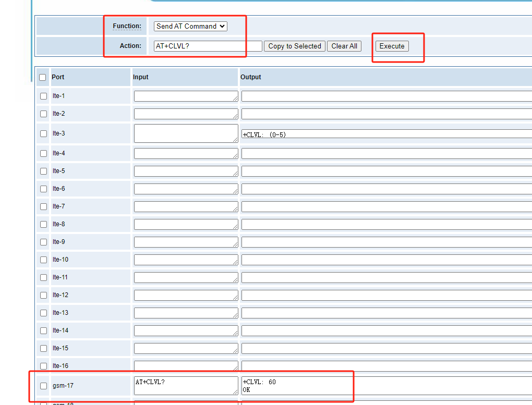The height and width of the screenshot is (405, 532).
Task: Click the gsm-17 port name
Action: [63, 386]
